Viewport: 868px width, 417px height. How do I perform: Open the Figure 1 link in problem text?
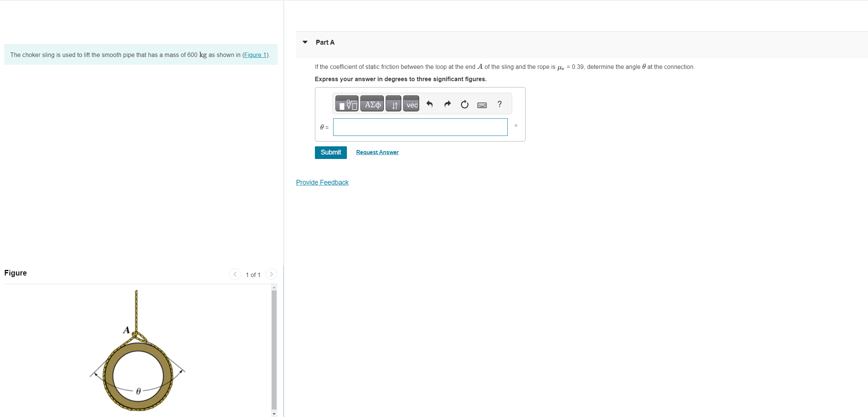(255, 55)
